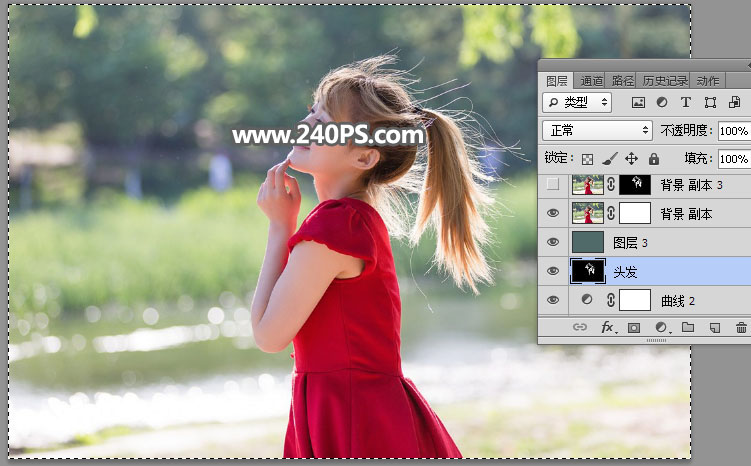Open the 类型 filter type dropdown
Viewport: 751px width, 466px height.
coord(577,102)
